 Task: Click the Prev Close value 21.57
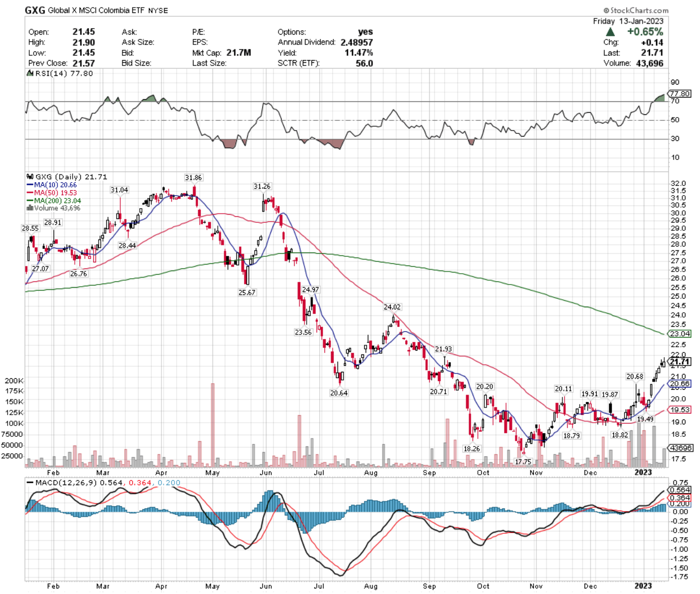point(83,63)
